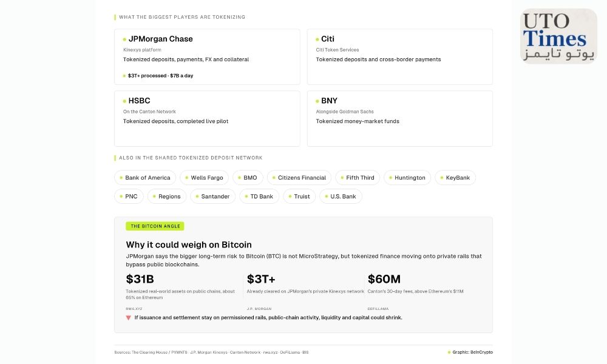Screen dimensions: 607x364
Task: Click the $60M figure
Action: (x=384, y=279)
